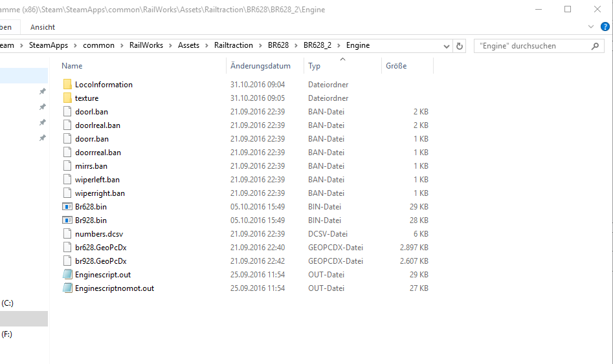Viewport: 613px width, 364px height.
Task: Select the wiperright.ban file icon
Action: pyautogui.click(x=67, y=193)
